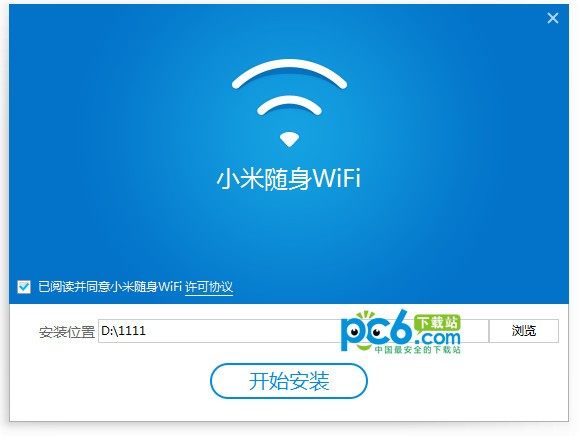The width and height of the screenshot is (578, 436).
Task: Start installation with the 开始安装 button
Action: 289,381
